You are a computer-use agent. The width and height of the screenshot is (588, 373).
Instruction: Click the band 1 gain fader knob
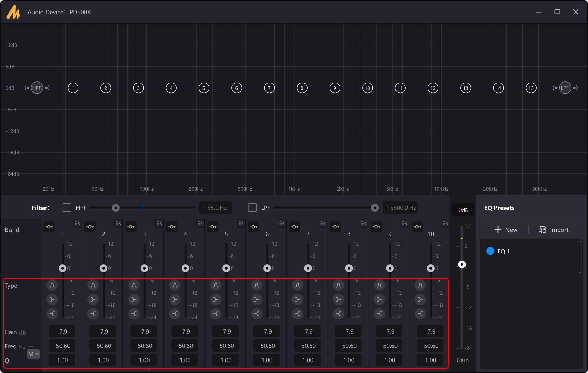pyautogui.click(x=63, y=268)
